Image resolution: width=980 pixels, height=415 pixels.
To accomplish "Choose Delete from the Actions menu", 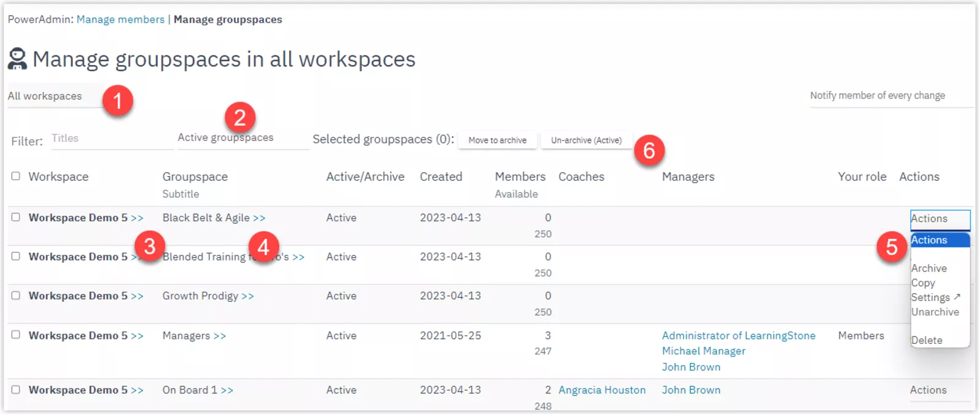I will coord(926,340).
